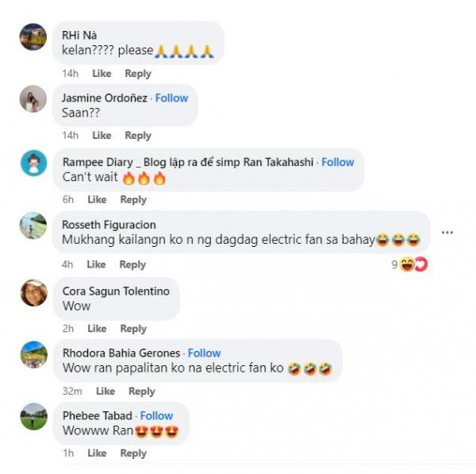This screenshot has width=476, height=474.
Task: Reply to Rhodora Bahia Gerones' comment
Action: tap(142, 391)
